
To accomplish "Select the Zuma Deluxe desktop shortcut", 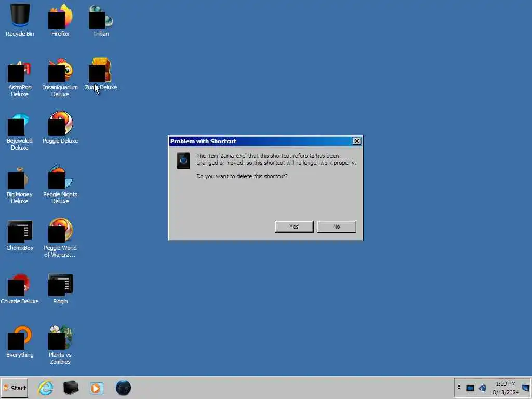I will pos(101,74).
